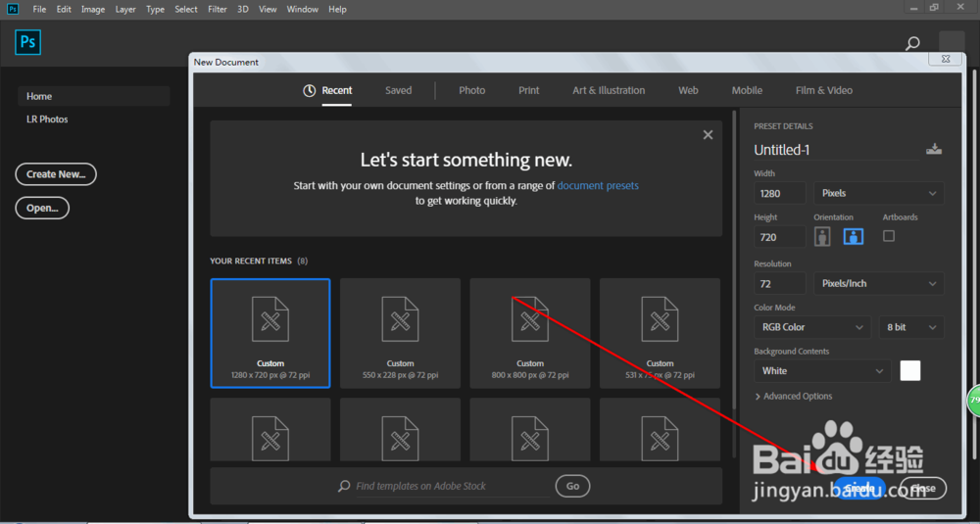Open the width units Pixels dropdown
Screen dimensions: 980x524
click(879, 193)
